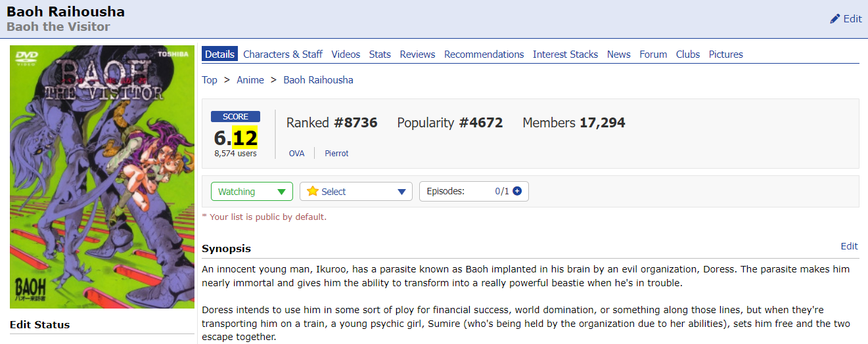This screenshot has height=344, width=868.
Task: Open the Stats tab
Action: [x=380, y=54]
